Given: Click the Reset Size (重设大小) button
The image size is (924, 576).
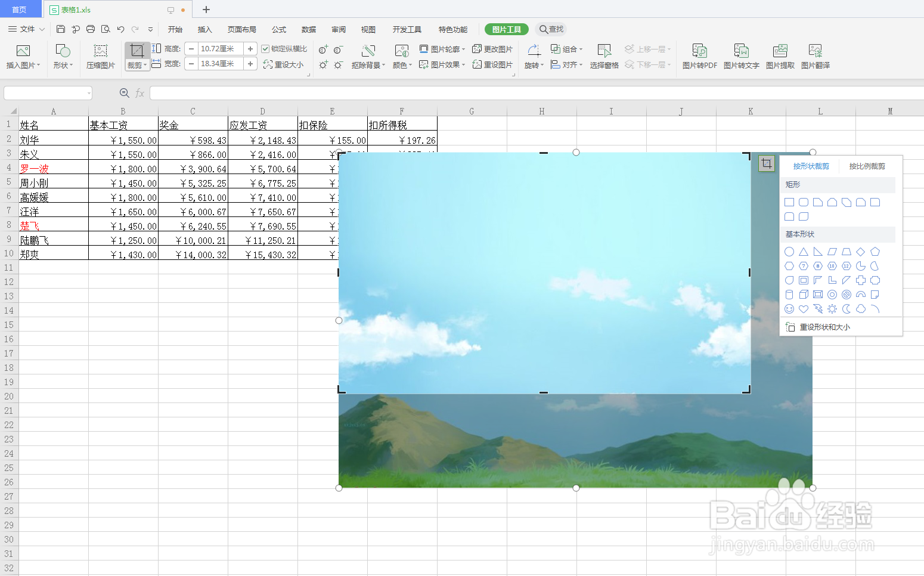Looking at the screenshot, I should click(x=284, y=64).
